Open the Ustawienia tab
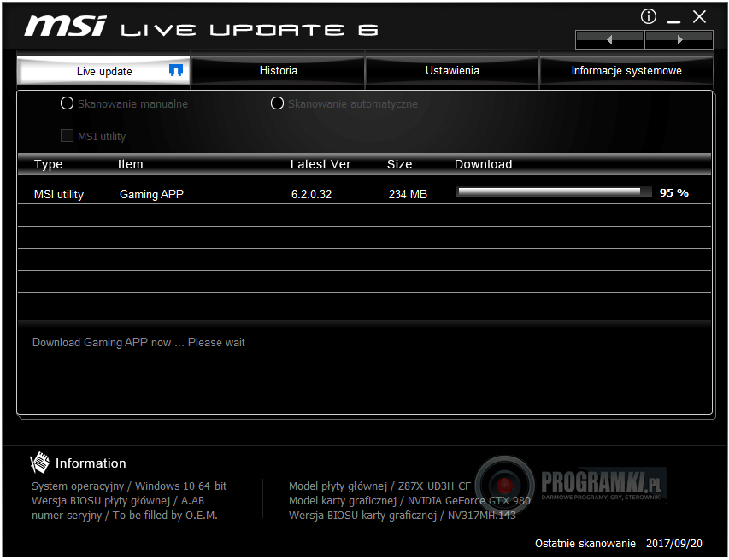Screen dimensions: 729x560 (x=452, y=71)
